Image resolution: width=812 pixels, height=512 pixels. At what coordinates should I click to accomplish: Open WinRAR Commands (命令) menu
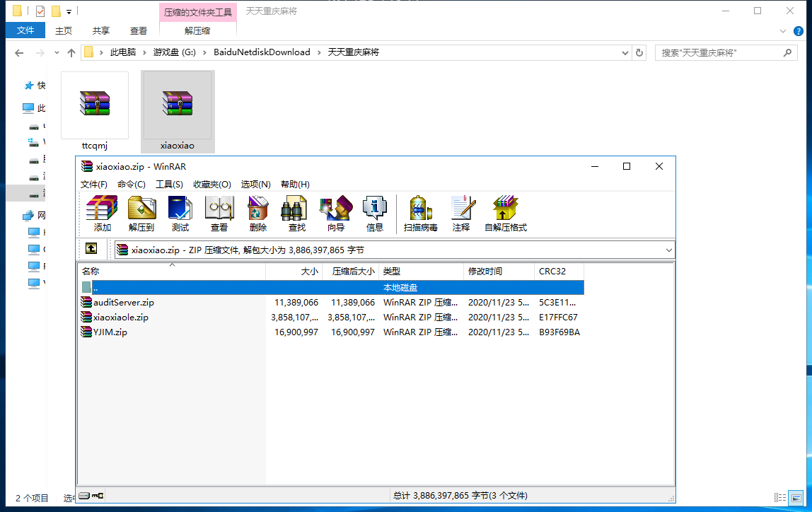[x=132, y=185]
